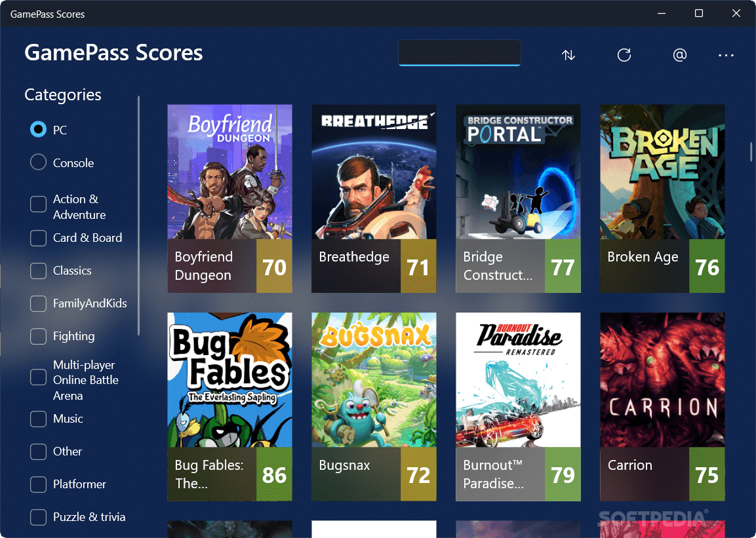
Task: Click the "Bridge Construct..." title text
Action: pyautogui.click(x=498, y=266)
